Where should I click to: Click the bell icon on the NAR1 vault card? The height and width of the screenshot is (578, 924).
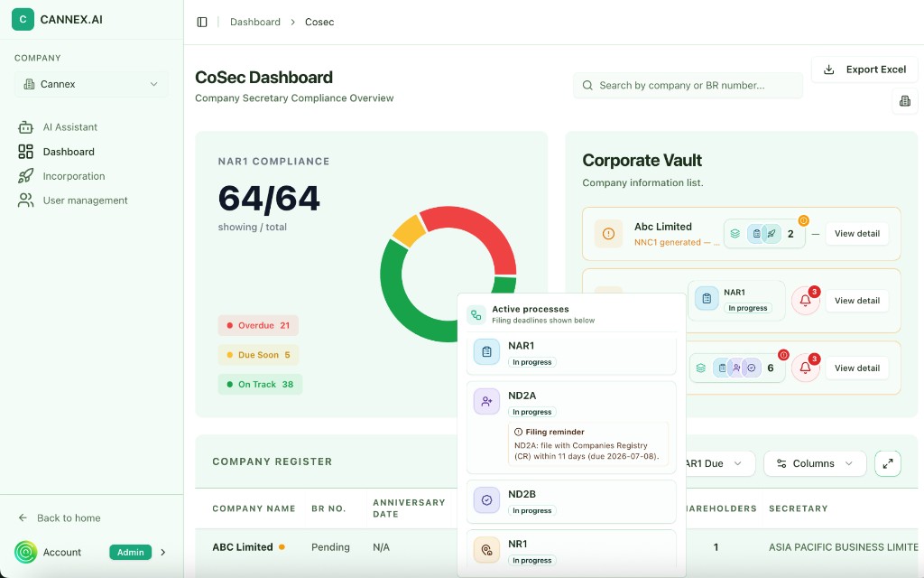[805, 301]
